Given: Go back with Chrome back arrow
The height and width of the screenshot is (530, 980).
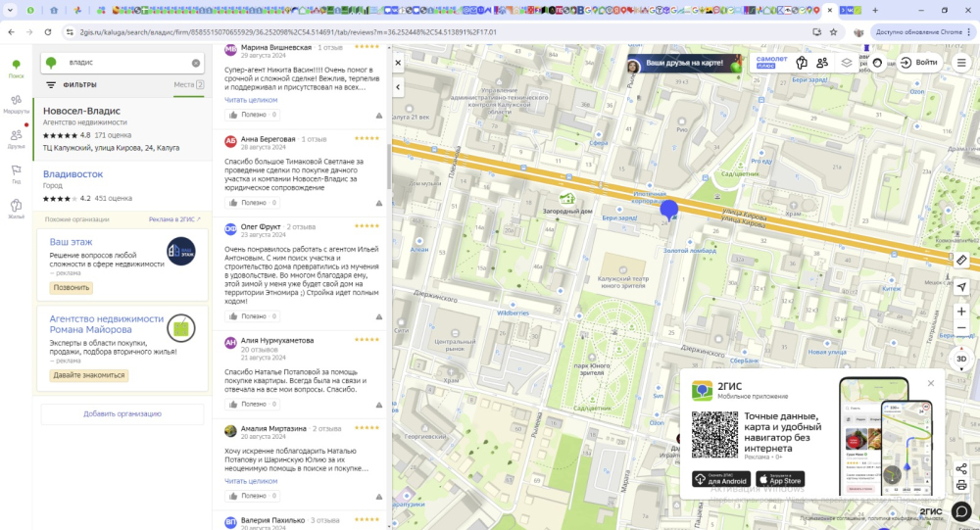Looking at the screenshot, I should [11, 32].
